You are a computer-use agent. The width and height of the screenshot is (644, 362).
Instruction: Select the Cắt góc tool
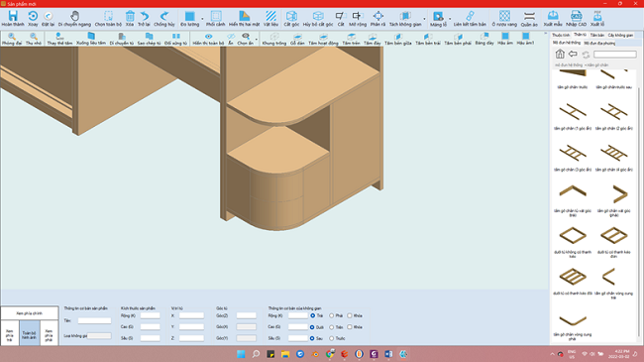coord(291,19)
